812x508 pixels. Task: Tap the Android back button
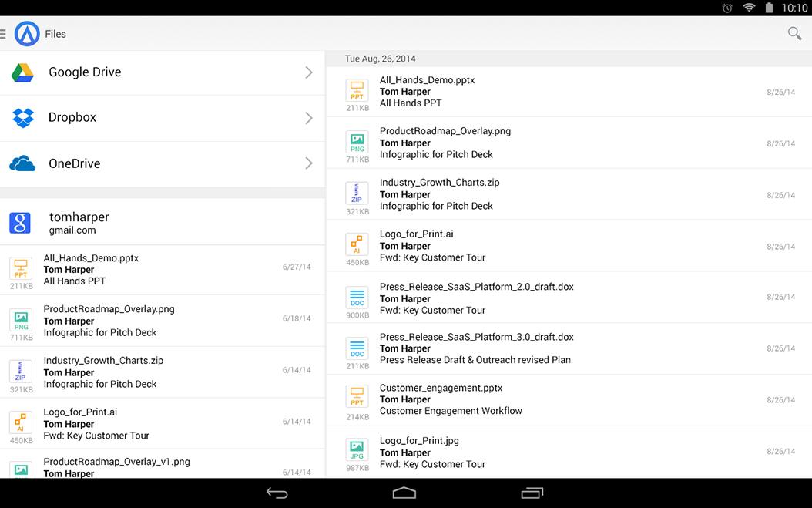tap(277, 493)
